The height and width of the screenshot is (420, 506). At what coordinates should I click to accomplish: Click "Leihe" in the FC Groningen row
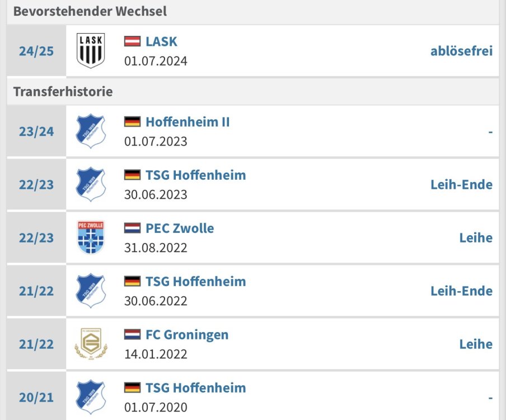pyautogui.click(x=476, y=344)
